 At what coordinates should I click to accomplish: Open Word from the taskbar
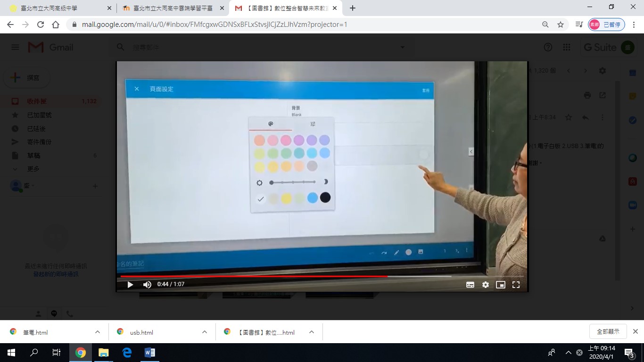coord(150,353)
